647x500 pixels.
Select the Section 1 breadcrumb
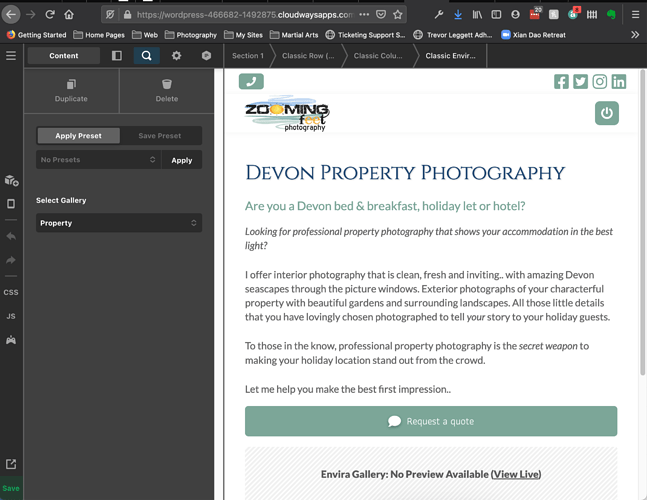[x=248, y=56]
